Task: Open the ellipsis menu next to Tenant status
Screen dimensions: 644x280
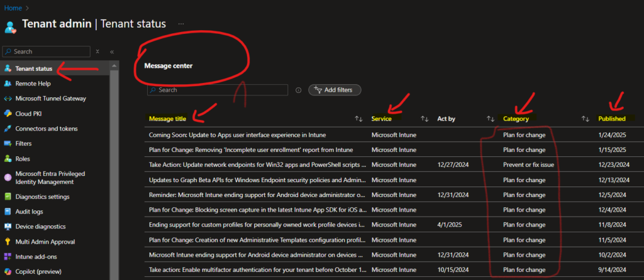Action: click(181, 24)
